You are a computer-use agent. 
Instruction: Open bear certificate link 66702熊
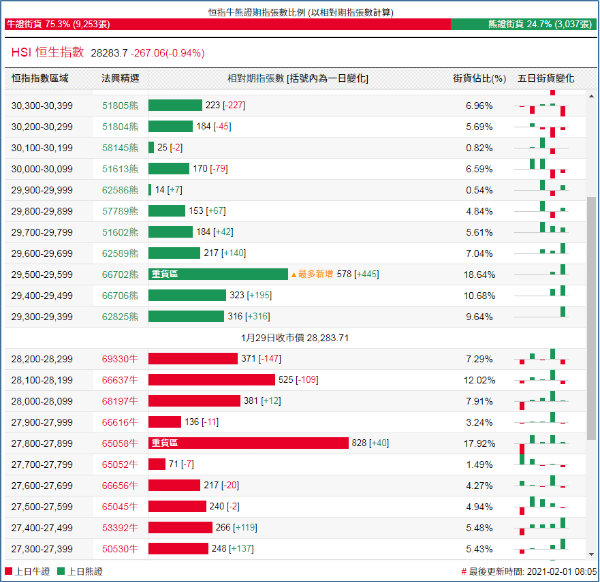pyautogui.click(x=120, y=274)
